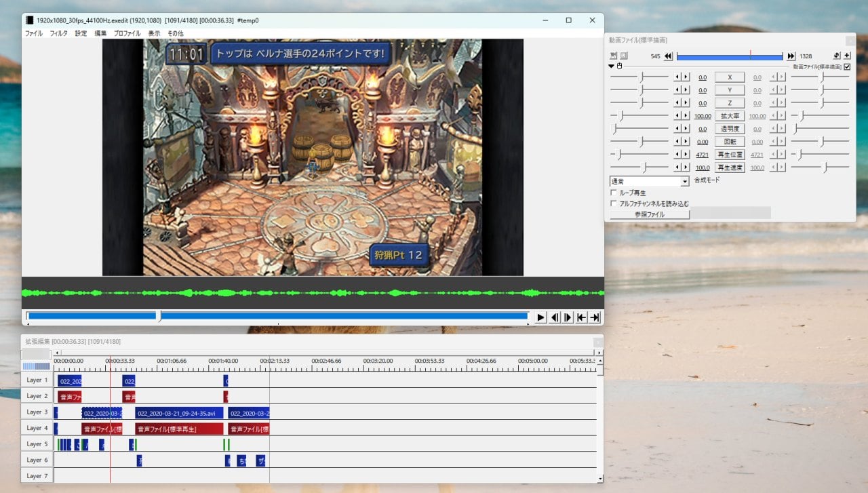This screenshot has width=868, height=493.
Task: Click the timeline zoom scale striped gauge
Action: 37,366
